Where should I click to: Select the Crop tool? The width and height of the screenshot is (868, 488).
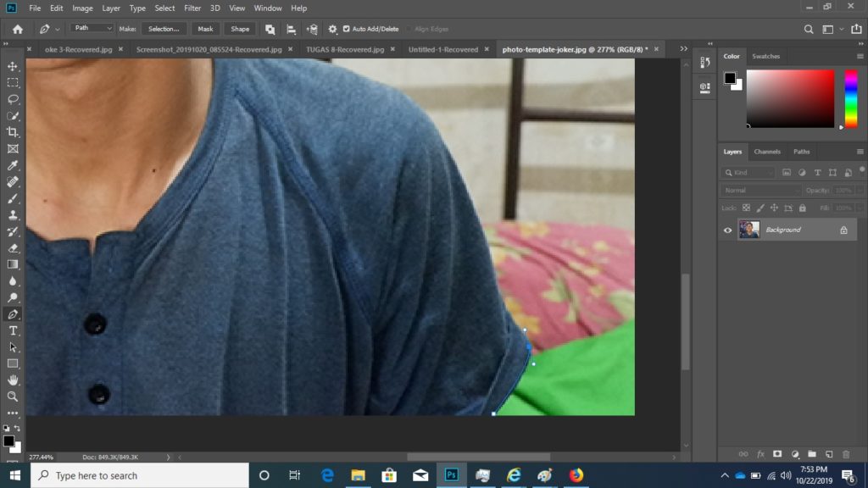click(x=13, y=132)
